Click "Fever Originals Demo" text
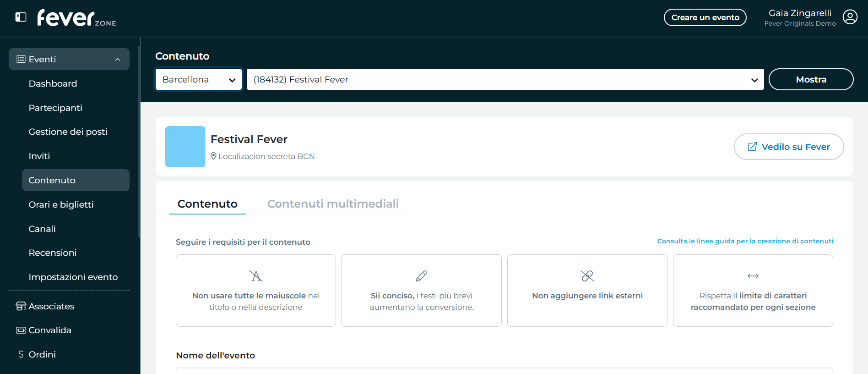The height and width of the screenshot is (374, 868). coord(800,23)
